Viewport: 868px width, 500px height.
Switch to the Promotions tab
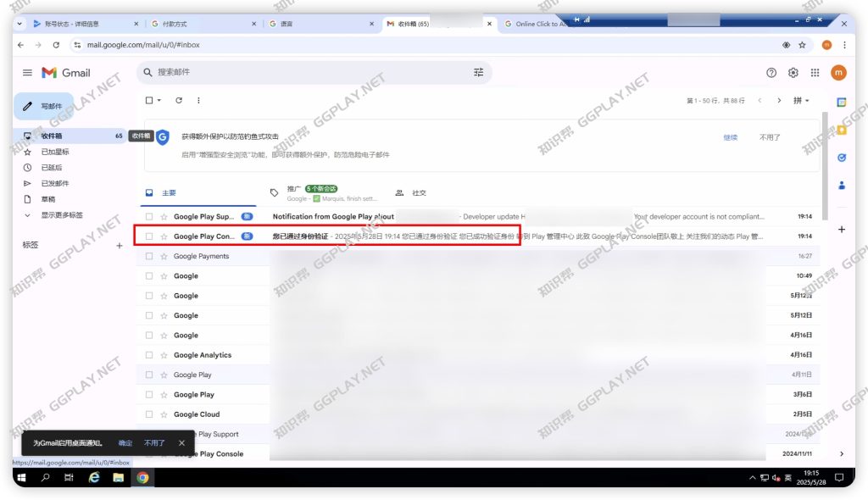click(x=324, y=192)
